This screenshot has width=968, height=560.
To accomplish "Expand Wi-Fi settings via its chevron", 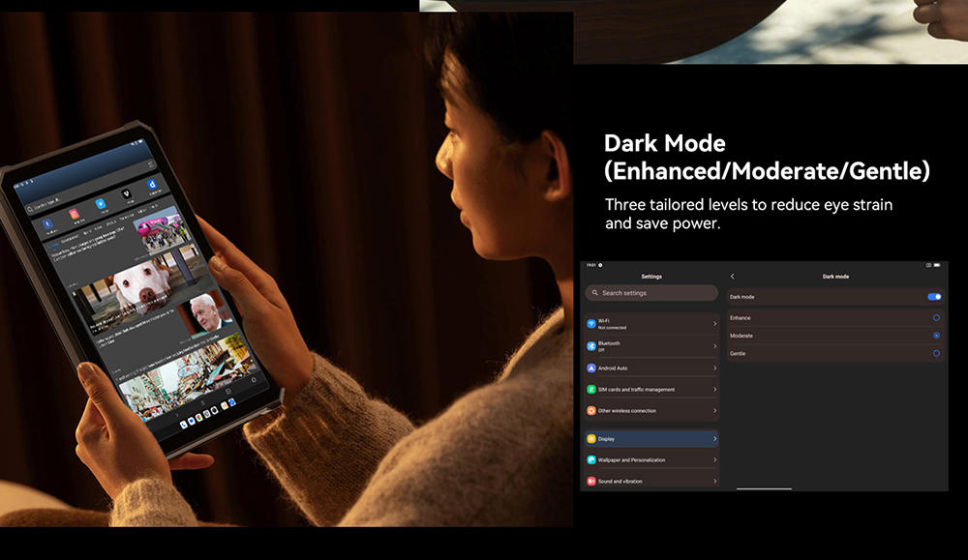I will (x=714, y=324).
